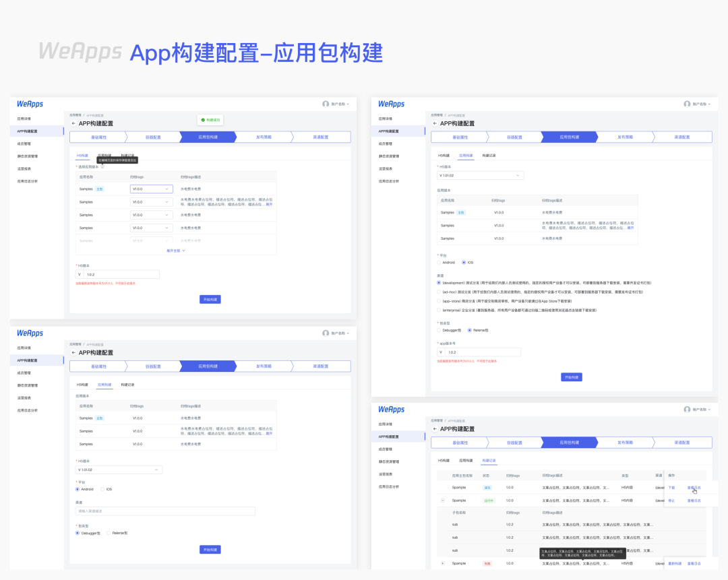Go to 发布策略 step in the iOS-selected mockup
Image resolution: width=728 pixels, height=580 pixels.
click(625, 137)
